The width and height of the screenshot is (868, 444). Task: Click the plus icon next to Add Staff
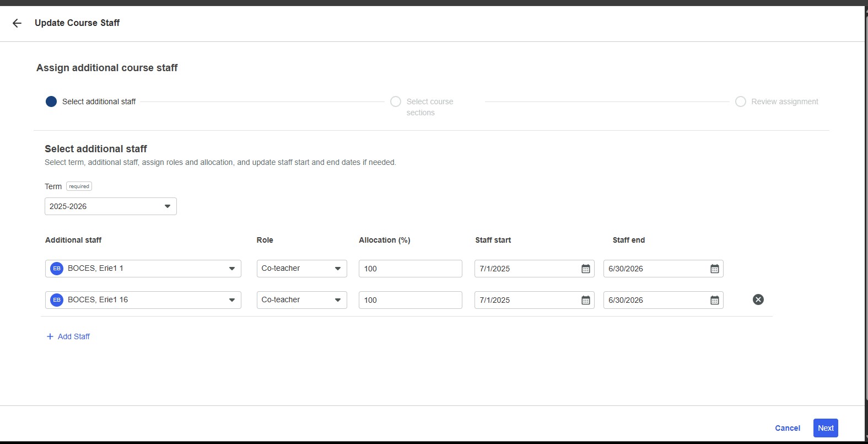point(50,336)
